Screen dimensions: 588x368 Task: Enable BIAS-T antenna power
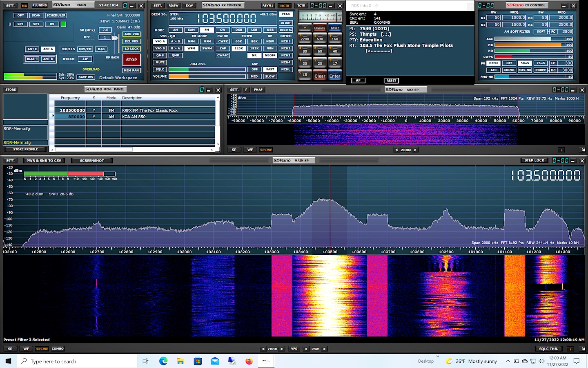pos(33,58)
